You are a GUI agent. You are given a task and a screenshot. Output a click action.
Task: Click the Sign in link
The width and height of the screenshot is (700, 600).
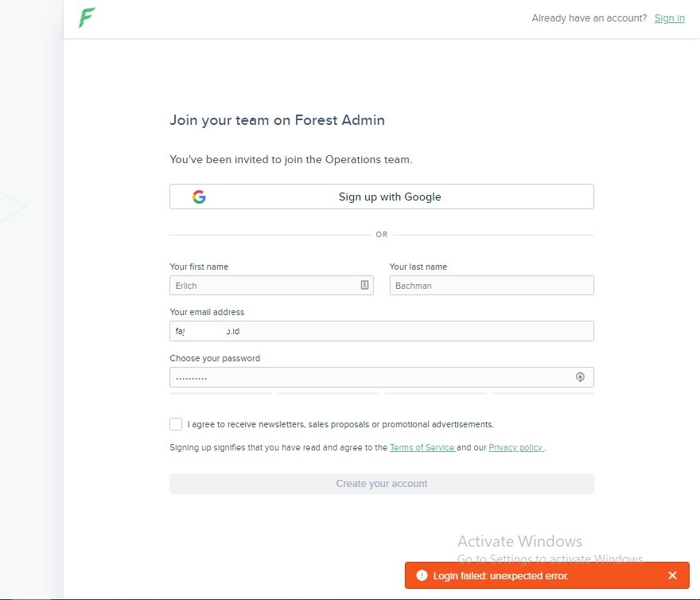[x=669, y=18]
